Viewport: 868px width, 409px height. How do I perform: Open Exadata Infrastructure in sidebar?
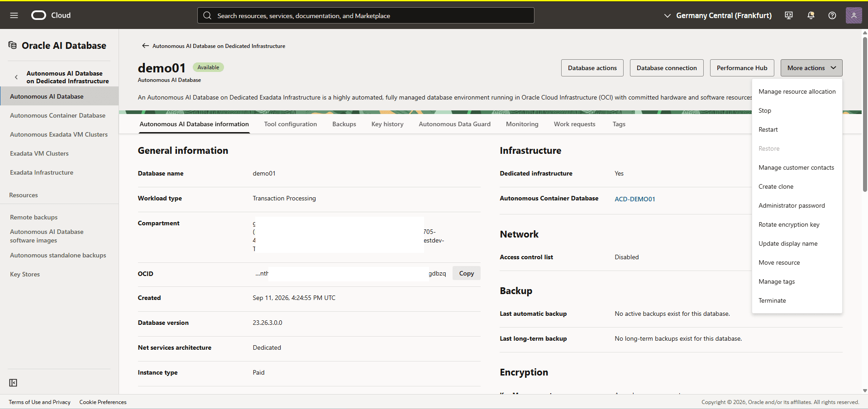pos(42,172)
